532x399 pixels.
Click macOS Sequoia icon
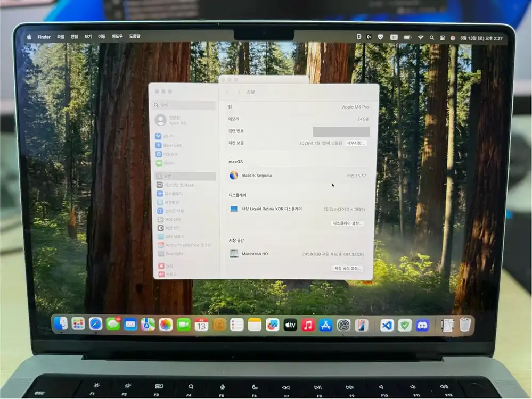click(x=234, y=175)
